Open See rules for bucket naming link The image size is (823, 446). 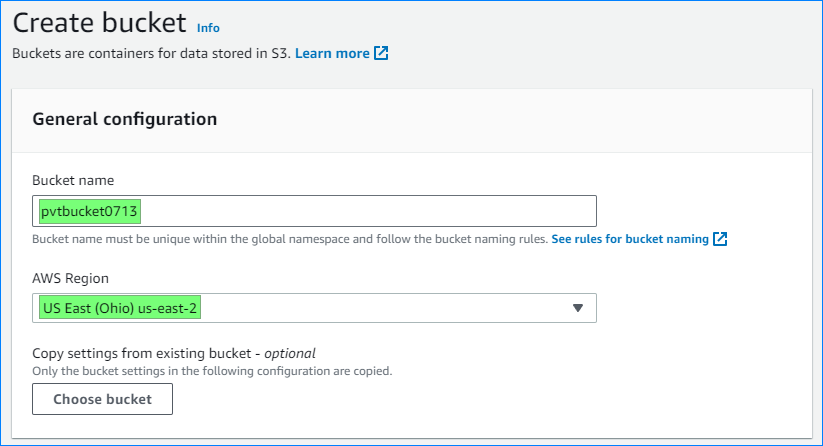629,240
